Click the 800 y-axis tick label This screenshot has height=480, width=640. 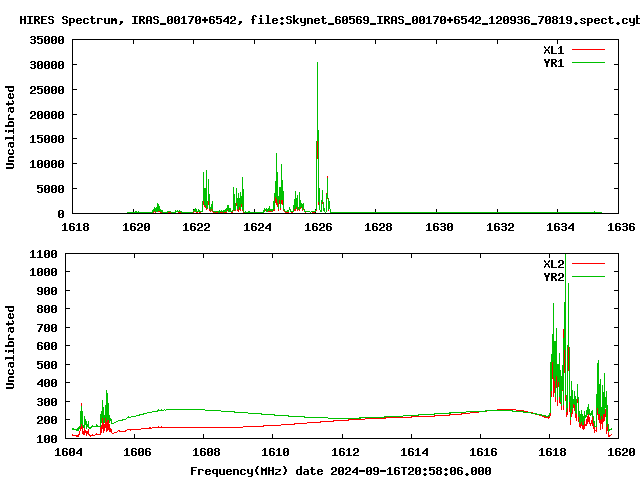(x=47, y=309)
